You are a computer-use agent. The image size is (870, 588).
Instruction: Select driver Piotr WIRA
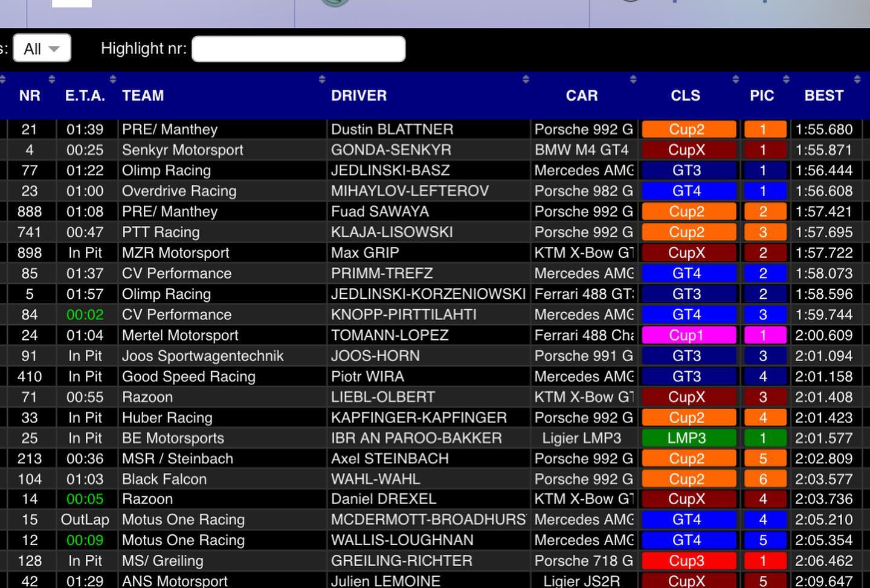pos(367,376)
